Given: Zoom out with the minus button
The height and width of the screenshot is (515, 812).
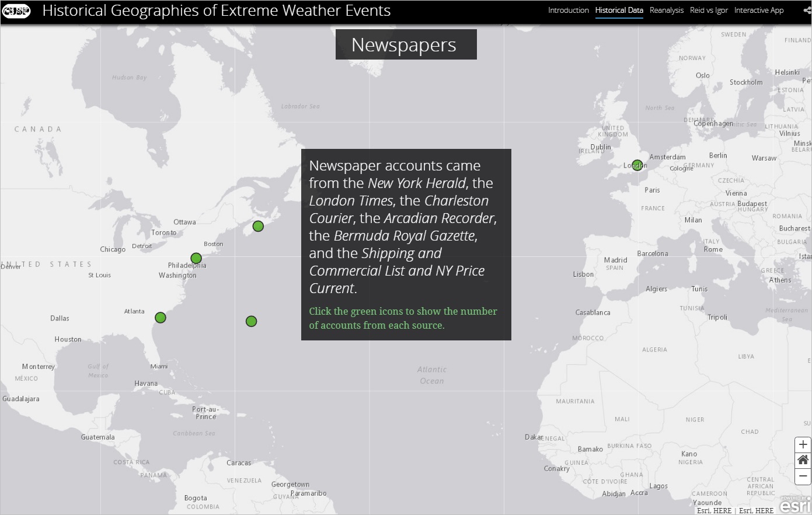Looking at the screenshot, I should 803,476.
